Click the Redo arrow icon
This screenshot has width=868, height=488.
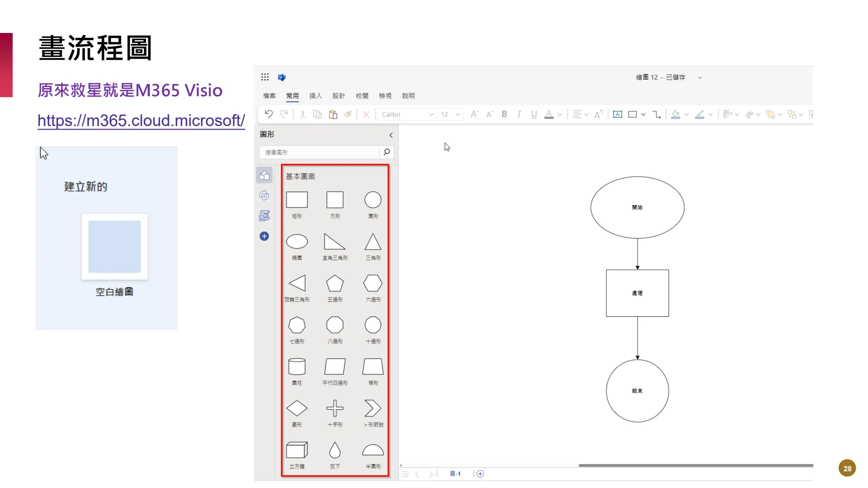click(x=284, y=114)
